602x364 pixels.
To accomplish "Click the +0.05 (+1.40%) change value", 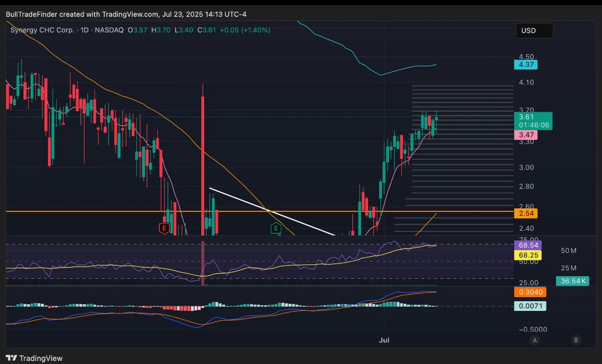I will tap(245, 30).
